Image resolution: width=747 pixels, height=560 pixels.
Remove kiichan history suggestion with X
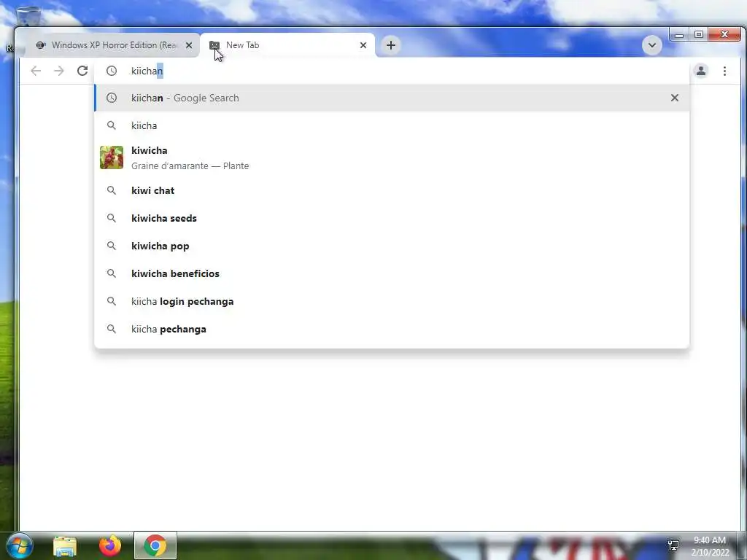pos(675,98)
